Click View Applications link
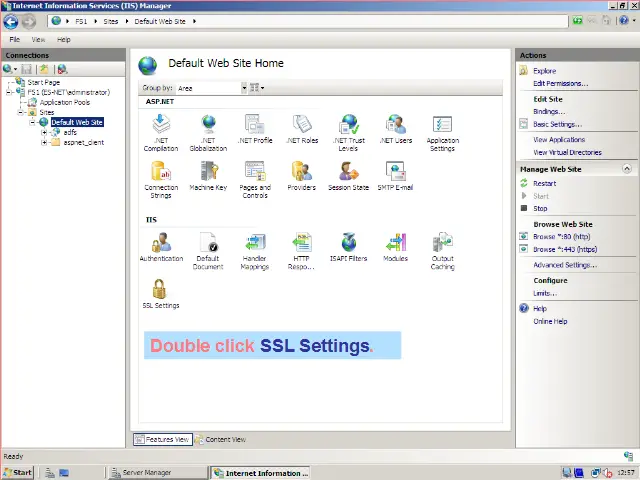 [x=559, y=140]
